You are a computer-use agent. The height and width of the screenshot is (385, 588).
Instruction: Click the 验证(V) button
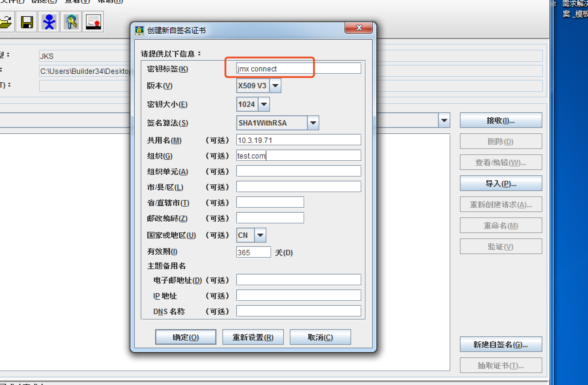501,246
